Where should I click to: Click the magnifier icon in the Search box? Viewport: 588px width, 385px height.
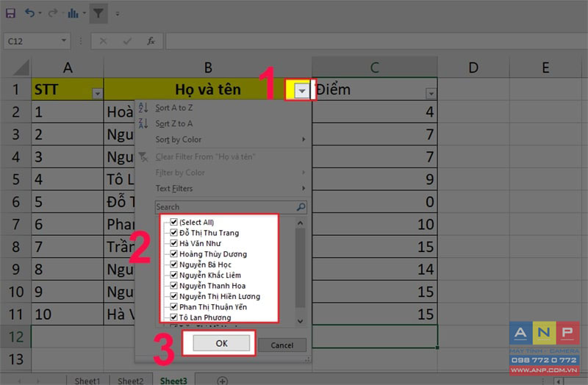(x=301, y=207)
